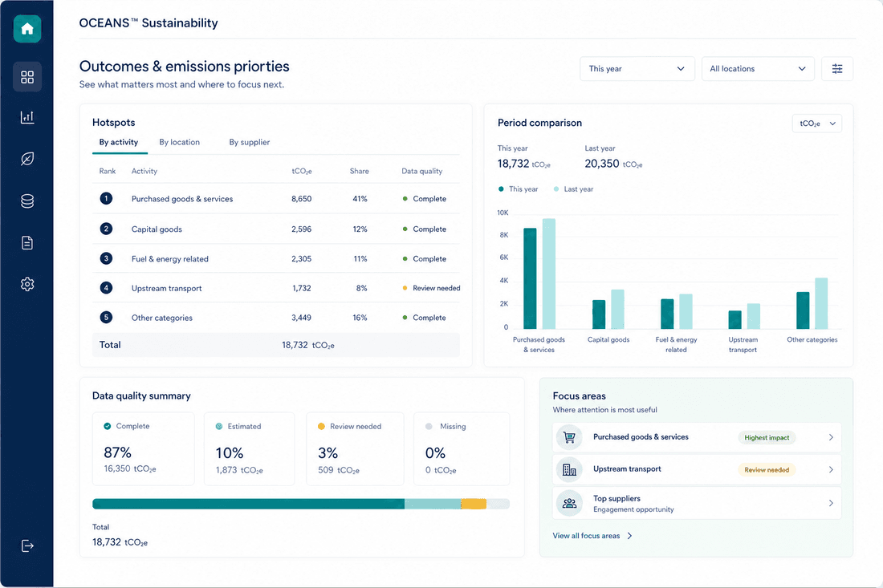The height and width of the screenshot is (588, 883).
Task: Select the By activity tab
Action: [x=119, y=142]
